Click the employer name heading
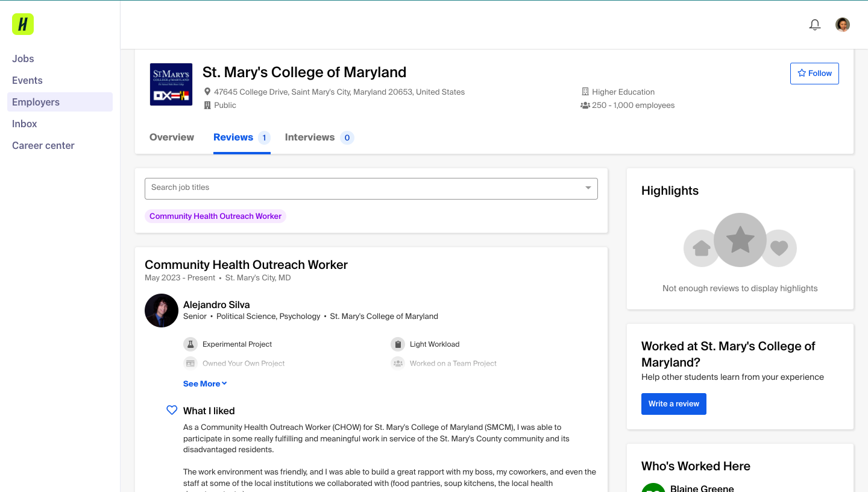This screenshot has width=868, height=492. (304, 72)
